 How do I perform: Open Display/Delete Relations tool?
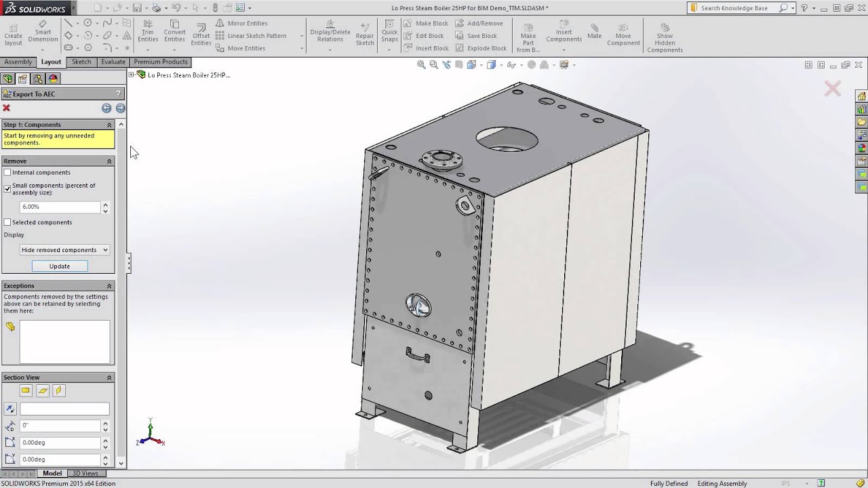tap(330, 31)
